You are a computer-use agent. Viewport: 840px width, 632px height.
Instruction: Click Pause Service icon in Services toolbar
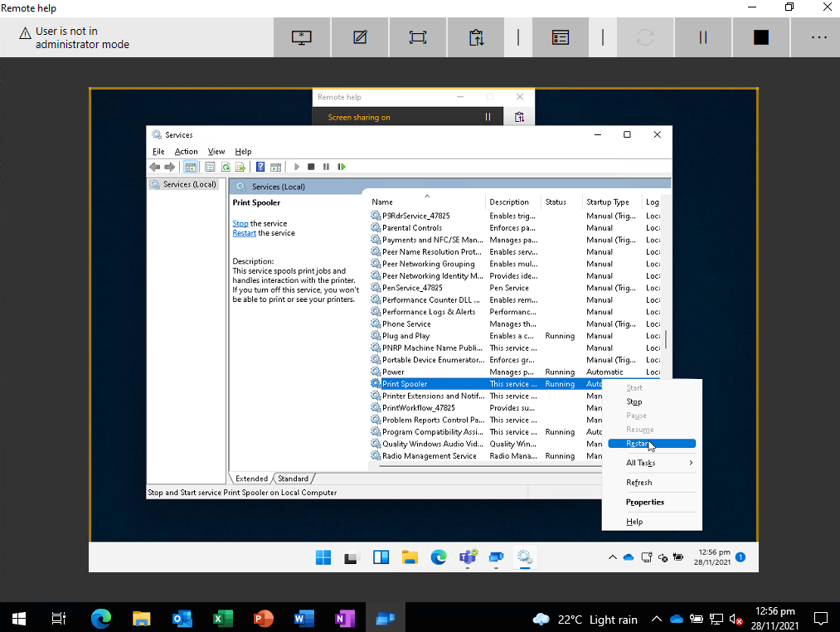pos(326,168)
